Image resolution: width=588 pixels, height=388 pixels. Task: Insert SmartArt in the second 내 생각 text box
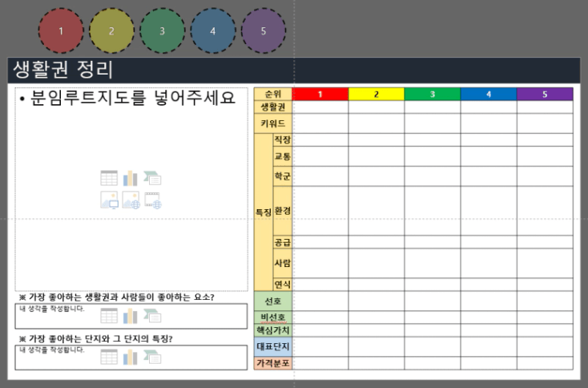(152, 357)
